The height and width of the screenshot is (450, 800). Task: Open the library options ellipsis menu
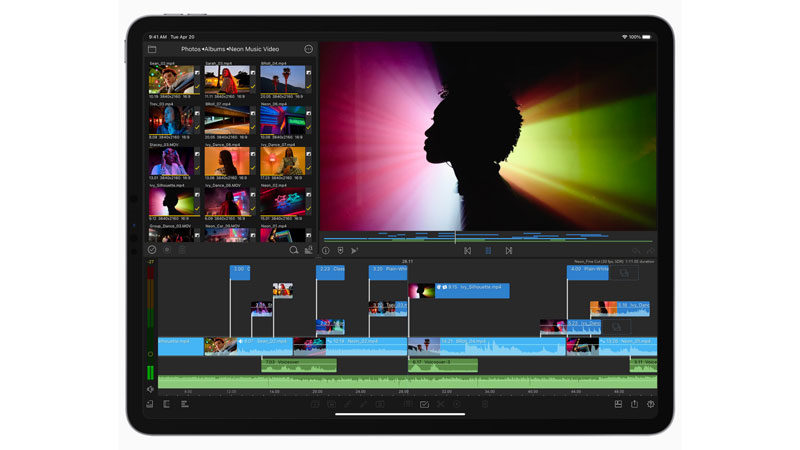coord(309,49)
